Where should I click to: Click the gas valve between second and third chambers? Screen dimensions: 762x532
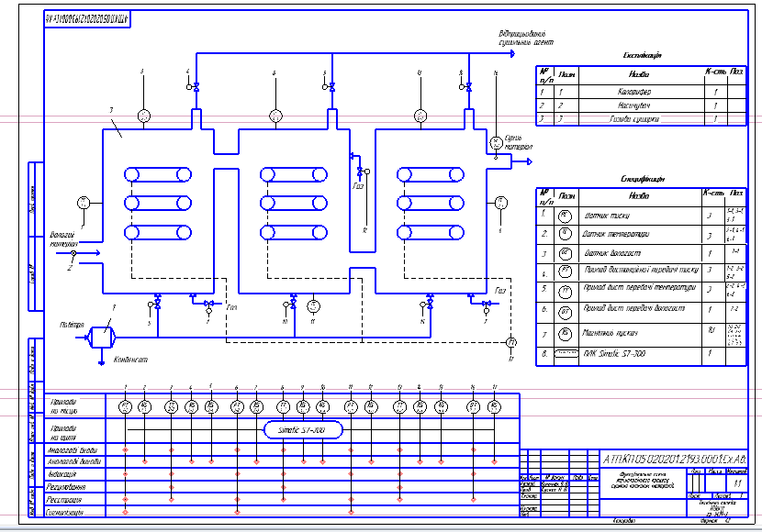(x=360, y=172)
